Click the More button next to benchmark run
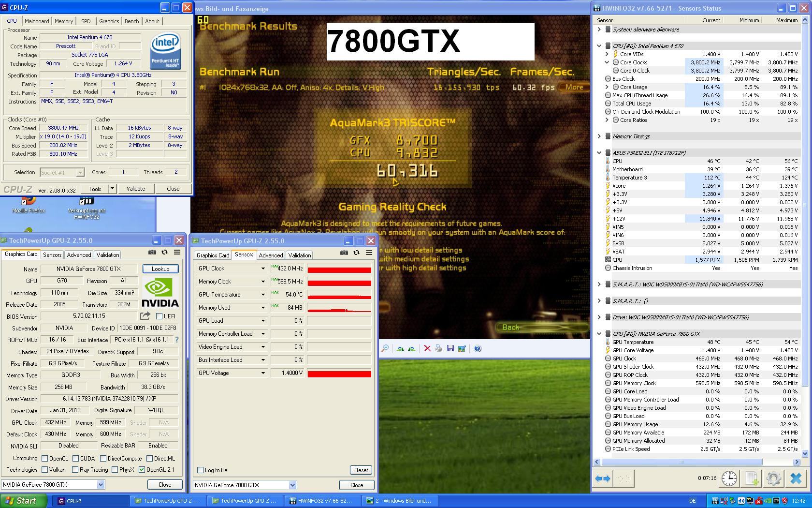Viewport: 812px width, 508px height. (574, 88)
